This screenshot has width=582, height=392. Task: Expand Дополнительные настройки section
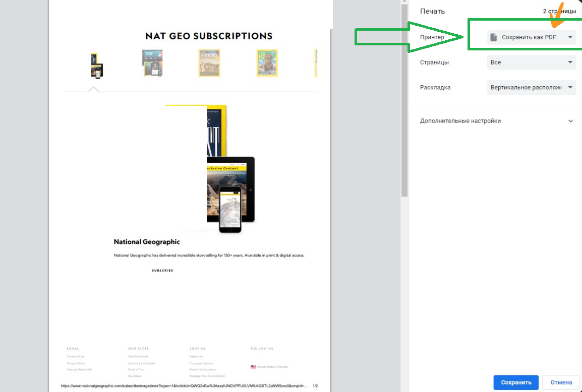pos(497,121)
